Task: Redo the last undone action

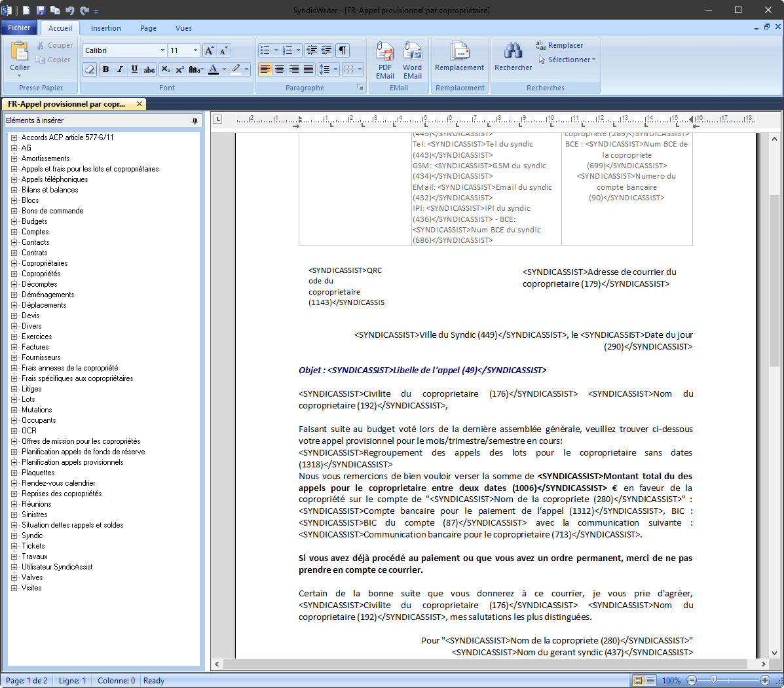Action: click(84, 10)
